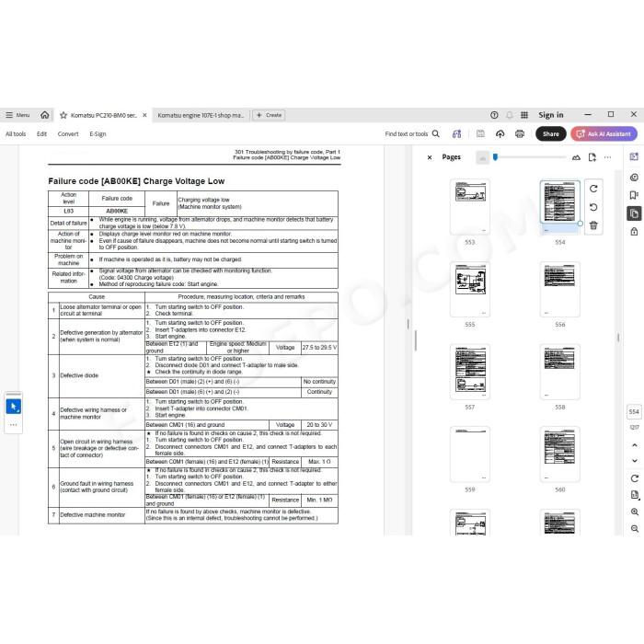644x644 pixels.
Task: Click the Create new tab button
Action: pos(269,115)
